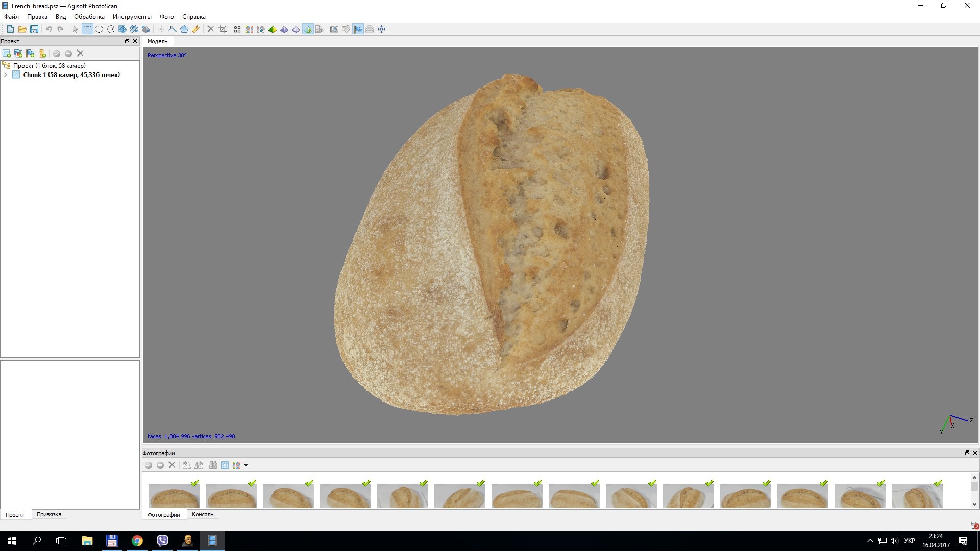Screen dimensions: 980x551
Task: Add photos using the Project panel icon
Action: 18,53
